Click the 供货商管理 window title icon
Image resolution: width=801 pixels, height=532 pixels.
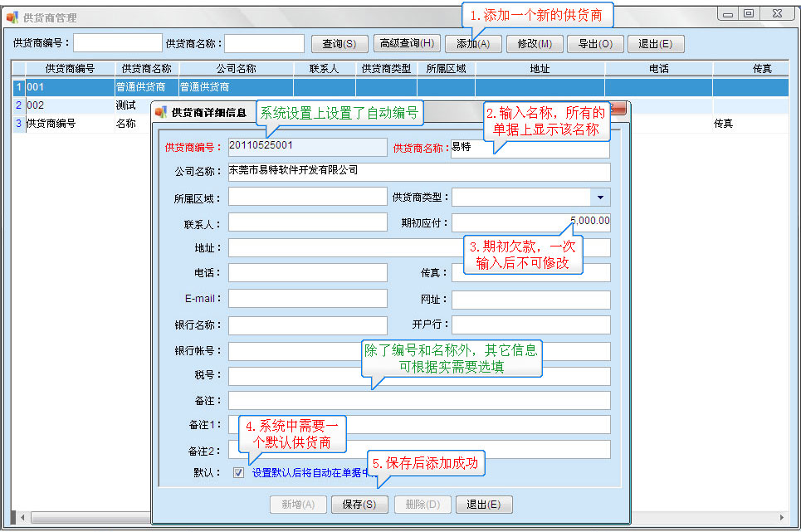coord(12,17)
